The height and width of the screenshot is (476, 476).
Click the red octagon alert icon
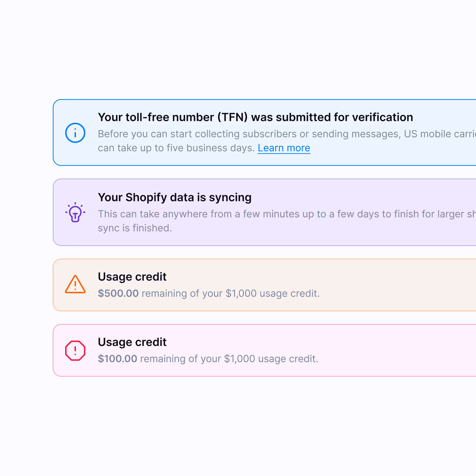(x=75, y=351)
